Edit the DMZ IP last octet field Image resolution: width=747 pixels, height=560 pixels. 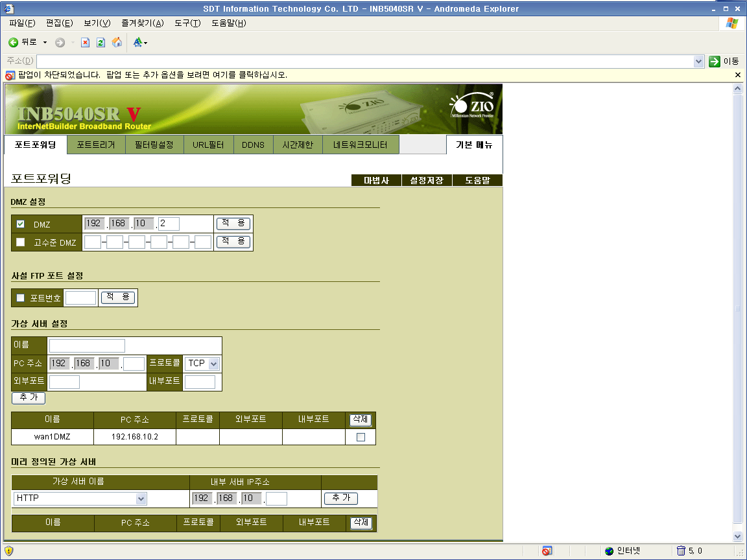click(169, 224)
